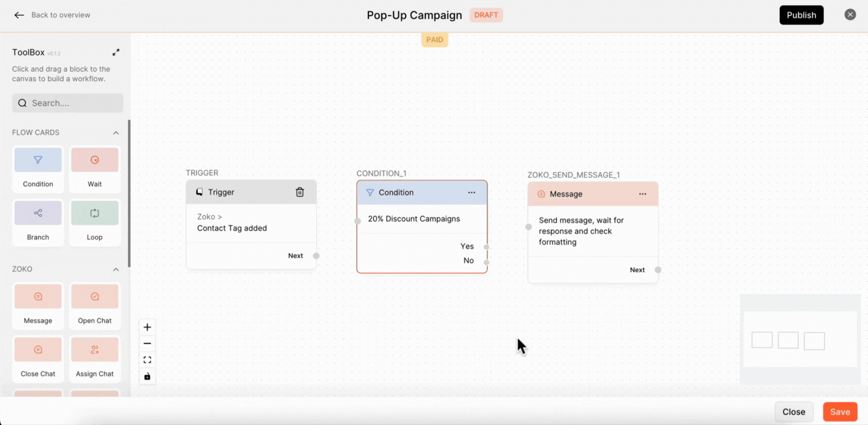The image size is (868, 425).
Task: Click the 'Send message, wait for response' text
Action: pyautogui.click(x=581, y=231)
